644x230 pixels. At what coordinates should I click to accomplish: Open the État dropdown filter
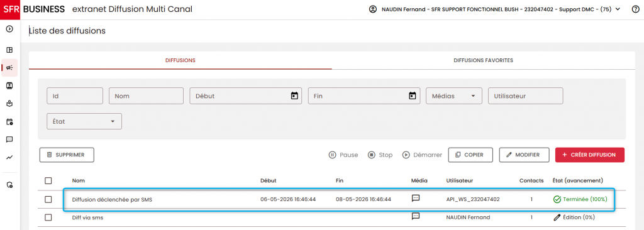click(x=84, y=121)
